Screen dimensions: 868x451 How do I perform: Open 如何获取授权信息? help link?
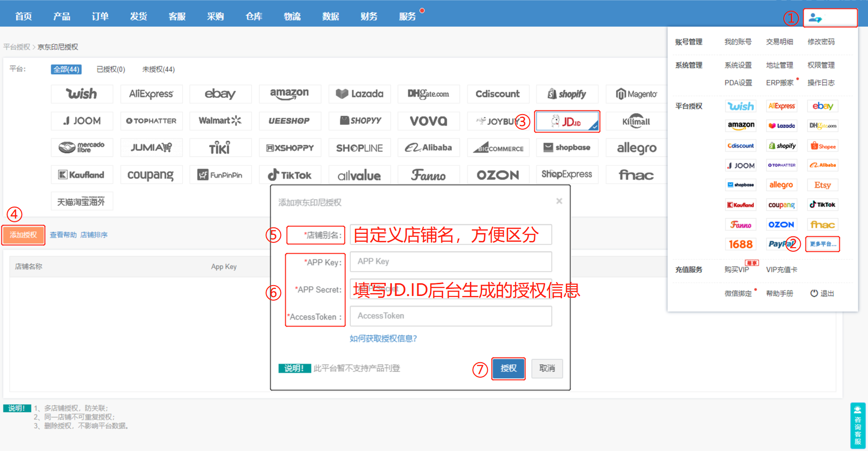[x=383, y=339]
